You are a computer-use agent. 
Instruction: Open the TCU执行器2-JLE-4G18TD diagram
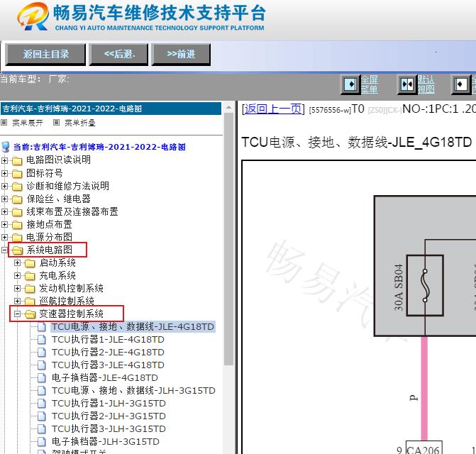pos(108,352)
